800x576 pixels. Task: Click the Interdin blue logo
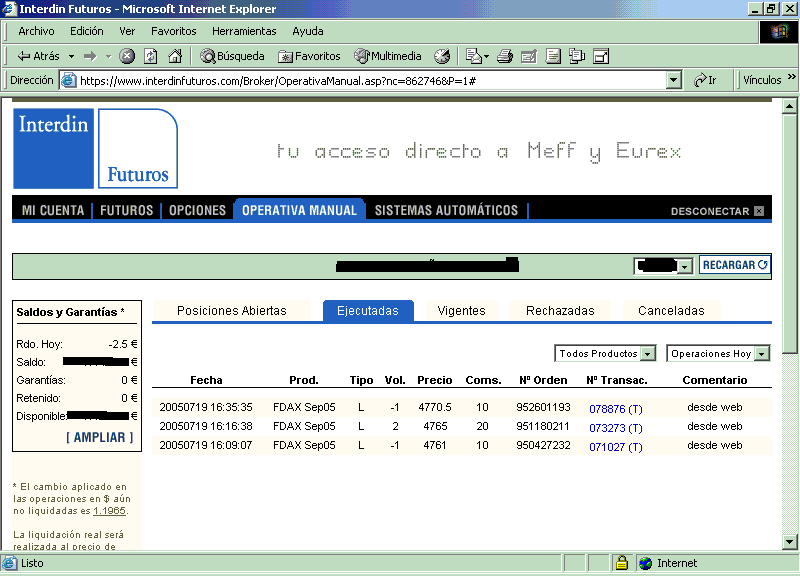pyautogui.click(x=54, y=148)
